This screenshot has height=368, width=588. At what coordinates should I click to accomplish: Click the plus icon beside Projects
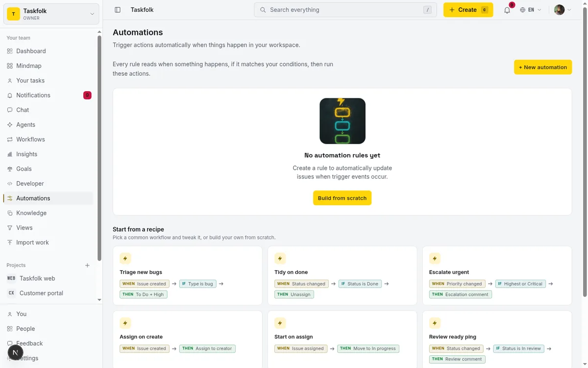87,265
